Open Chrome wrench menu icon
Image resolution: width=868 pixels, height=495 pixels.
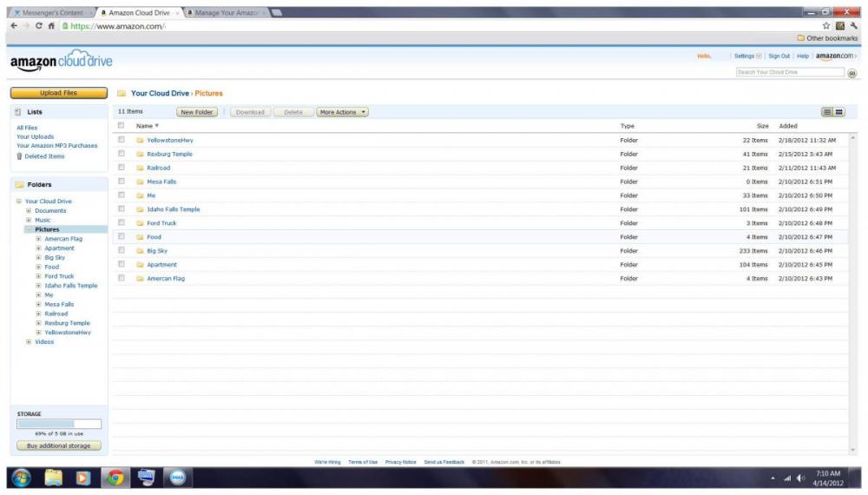854,25
